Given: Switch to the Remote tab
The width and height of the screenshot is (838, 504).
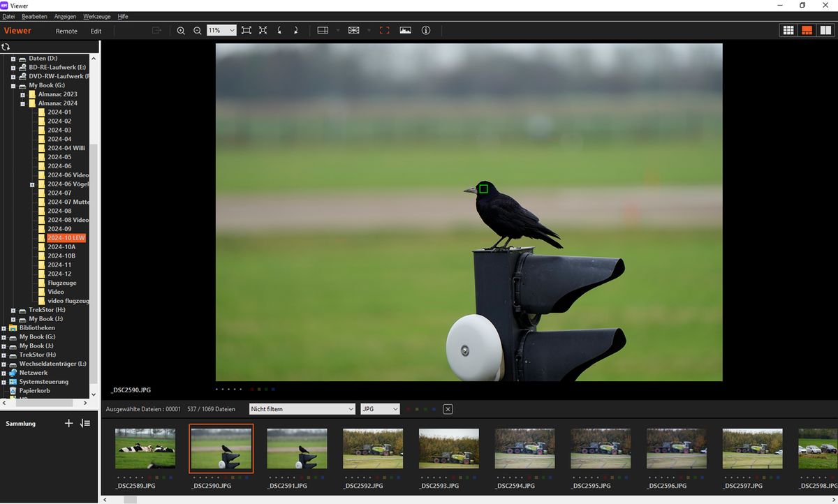Looking at the screenshot, I should click(66, 31).
